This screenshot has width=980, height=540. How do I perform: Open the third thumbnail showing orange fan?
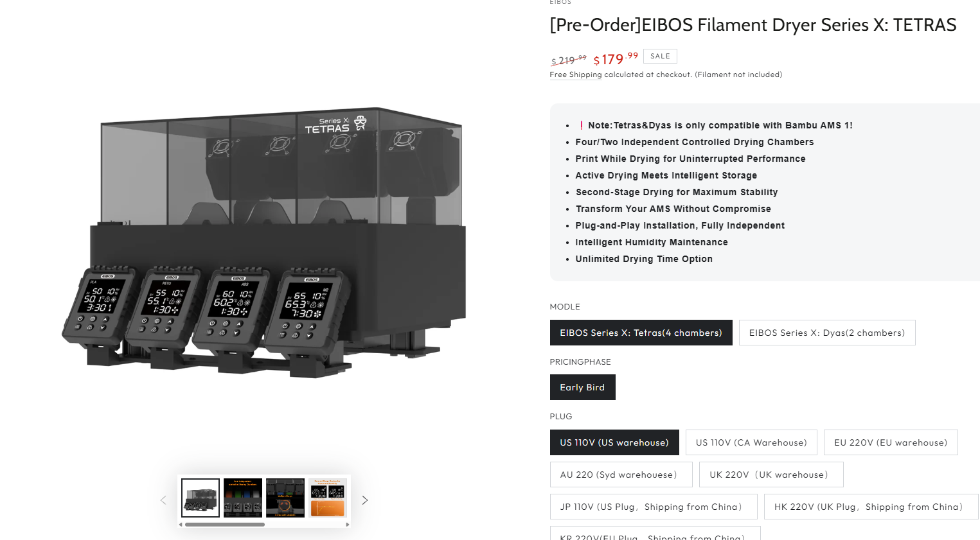tap(285, 498)
